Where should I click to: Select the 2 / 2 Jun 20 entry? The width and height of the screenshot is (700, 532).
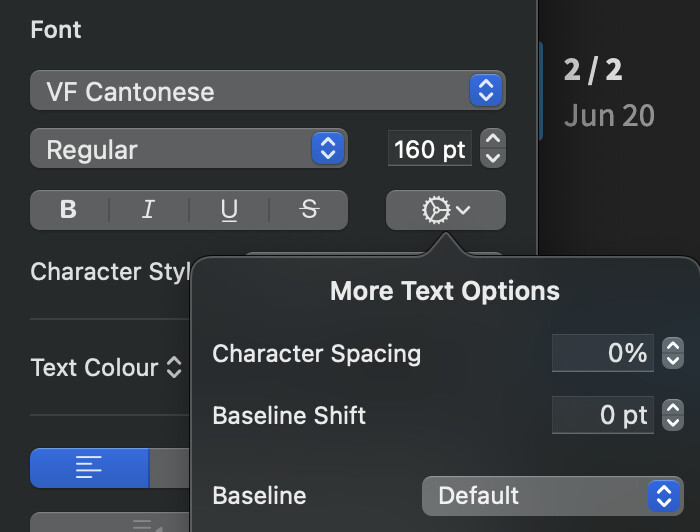608,92
